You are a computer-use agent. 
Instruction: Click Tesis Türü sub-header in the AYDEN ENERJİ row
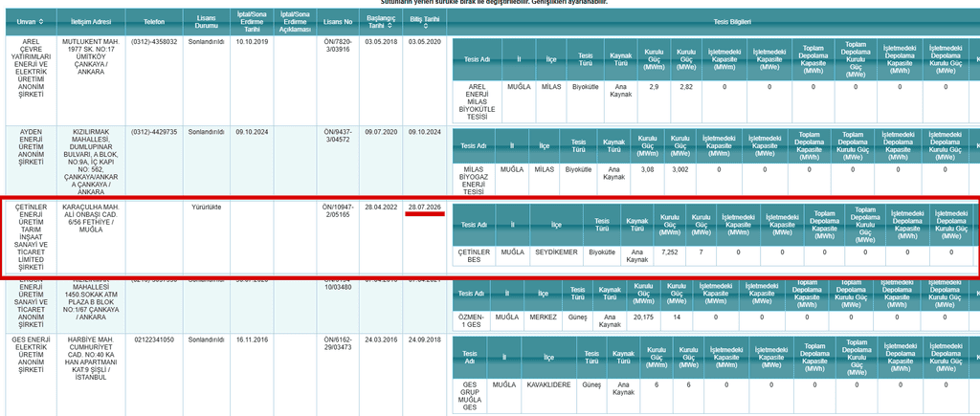pyautogui.click(x=579, y=145)
